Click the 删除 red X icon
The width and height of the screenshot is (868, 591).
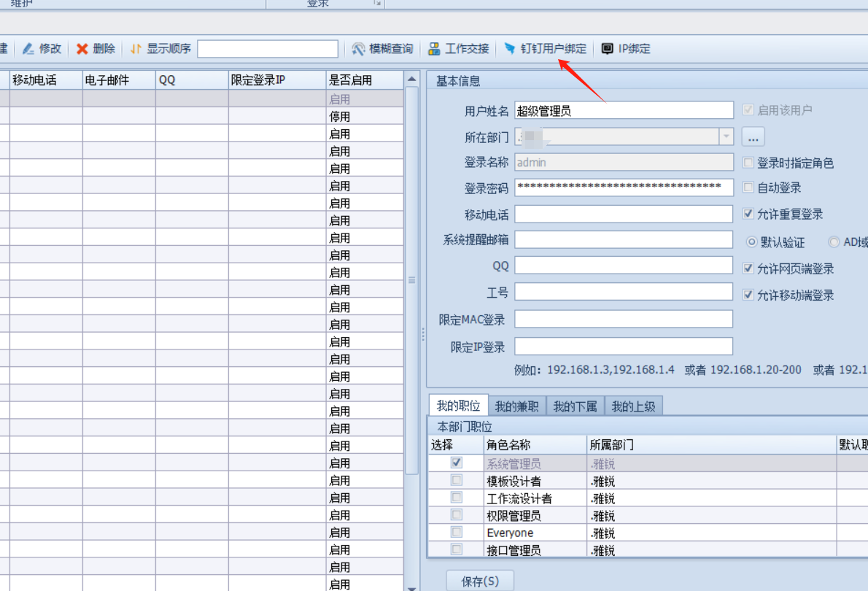[x=82, y=49]
